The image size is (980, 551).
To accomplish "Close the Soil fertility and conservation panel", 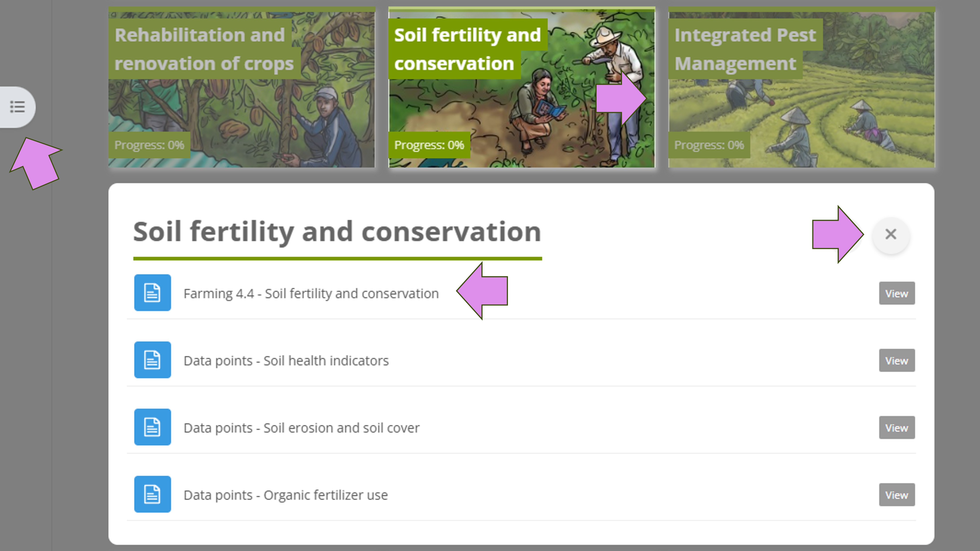I will tap(891, 234).
